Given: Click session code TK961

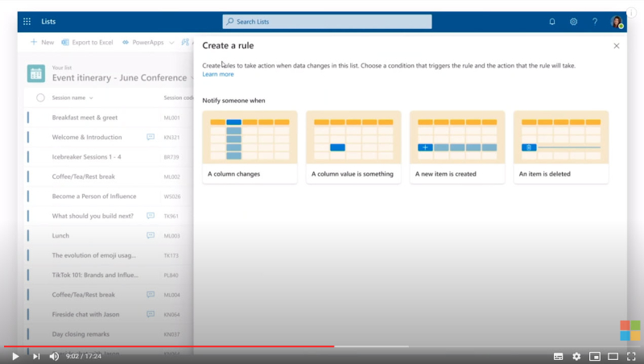Looking at the screenshot, I should click(171, 216).
